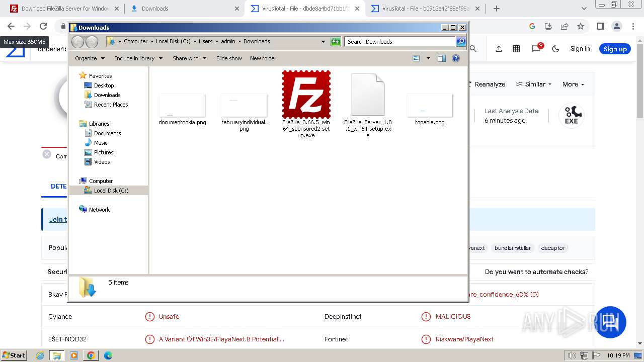Open a new browser tab
644x362 pixels.
pyautogui.click(x=497, y=9)
